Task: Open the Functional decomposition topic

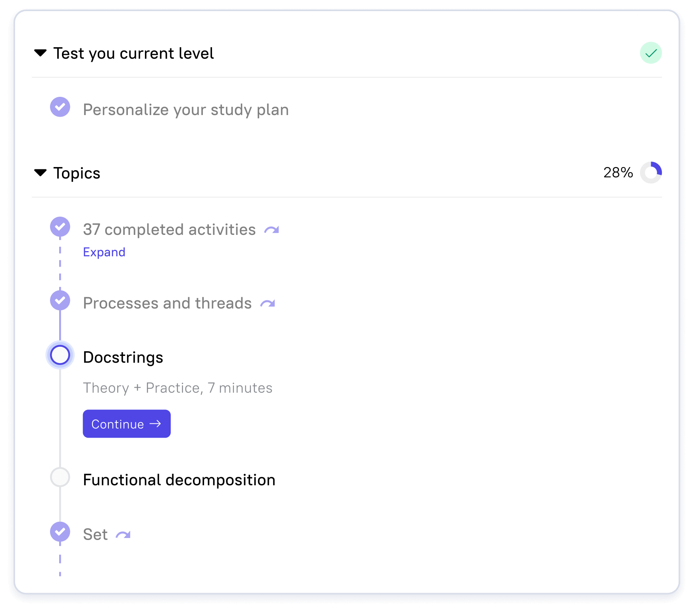Action: point(179,480)
